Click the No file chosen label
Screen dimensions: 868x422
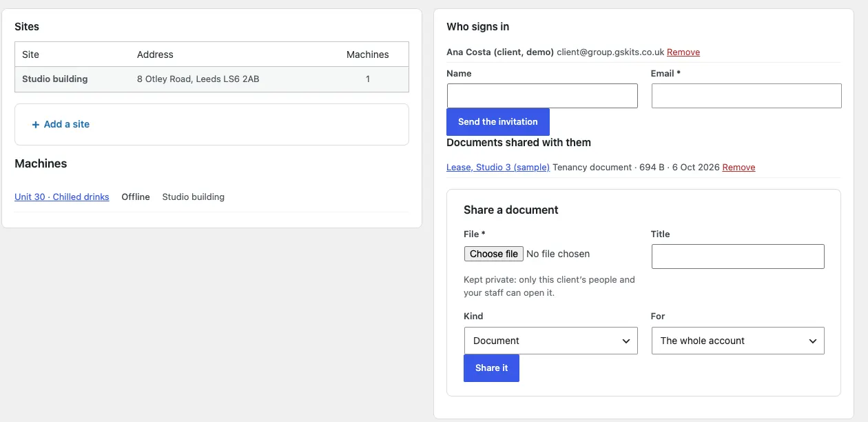(558, 254)
